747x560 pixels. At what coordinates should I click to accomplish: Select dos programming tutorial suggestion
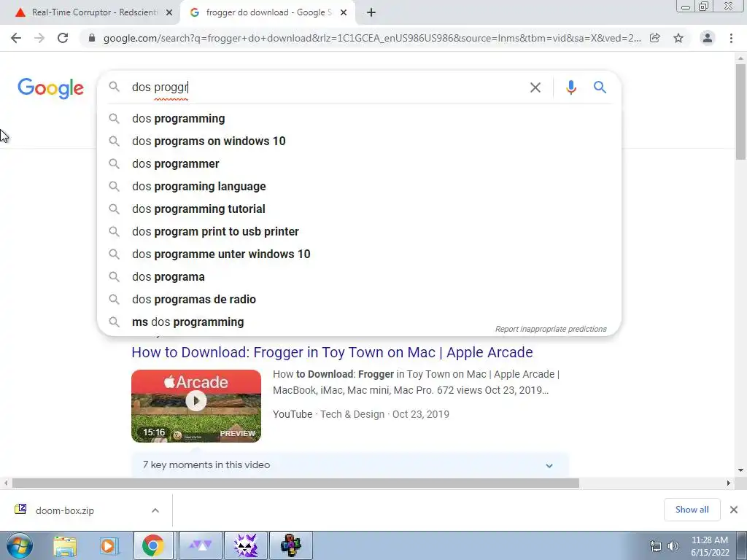(359, 209)
